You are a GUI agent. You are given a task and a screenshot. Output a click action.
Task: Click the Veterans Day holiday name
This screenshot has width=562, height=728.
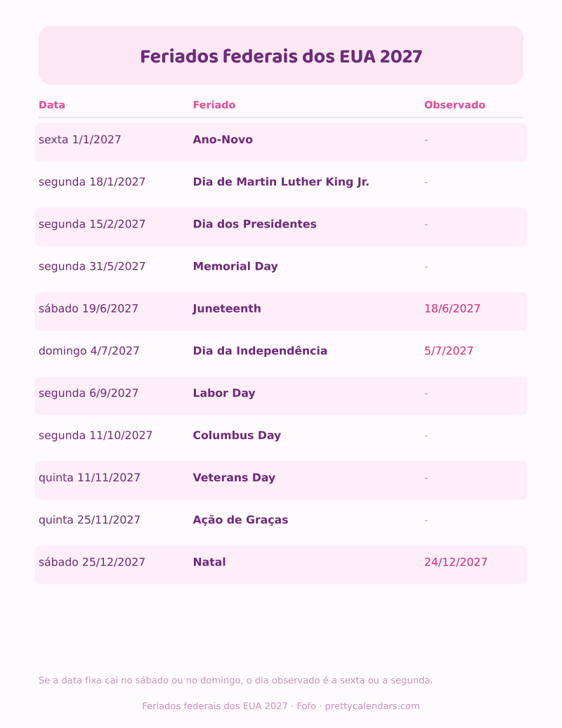point(234,478)
